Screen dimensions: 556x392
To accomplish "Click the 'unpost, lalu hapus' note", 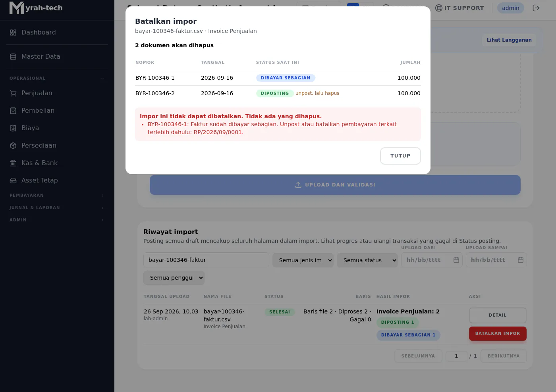I will [317, 94].
